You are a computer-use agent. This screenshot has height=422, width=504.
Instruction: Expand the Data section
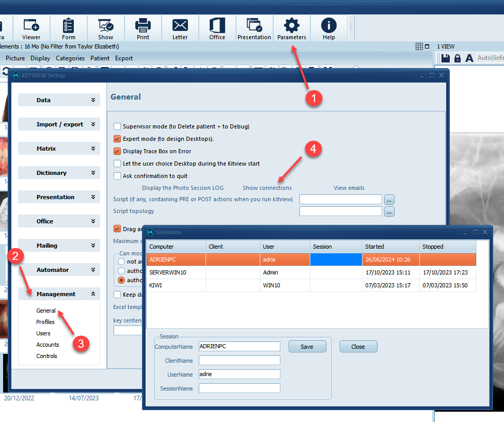tap(59, 100)
